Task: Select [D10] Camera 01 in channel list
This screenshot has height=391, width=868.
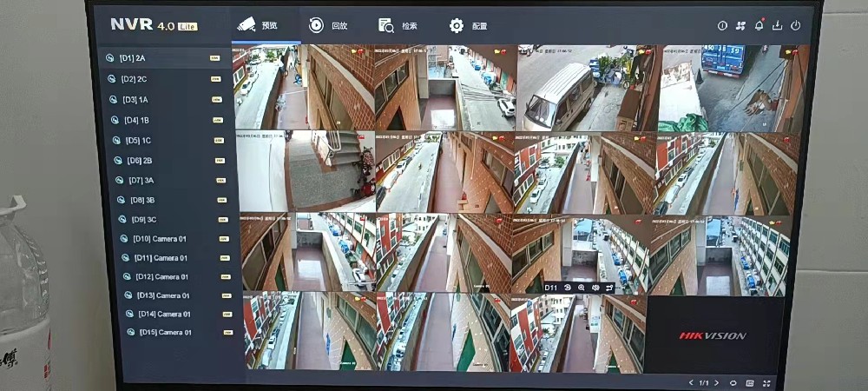Action: [159, 239]
